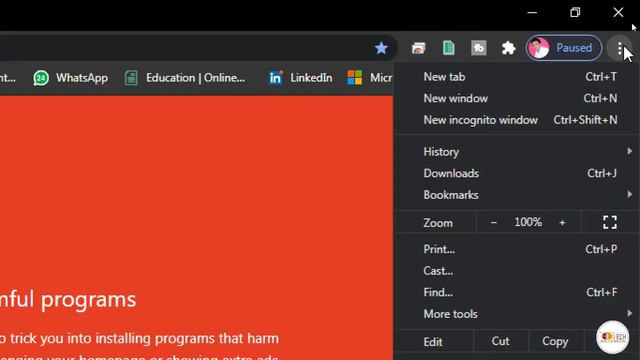The height and width of the screenshot is (360, 640).
Task: Open the Microsoft bookmark
Action: (369, 78)
